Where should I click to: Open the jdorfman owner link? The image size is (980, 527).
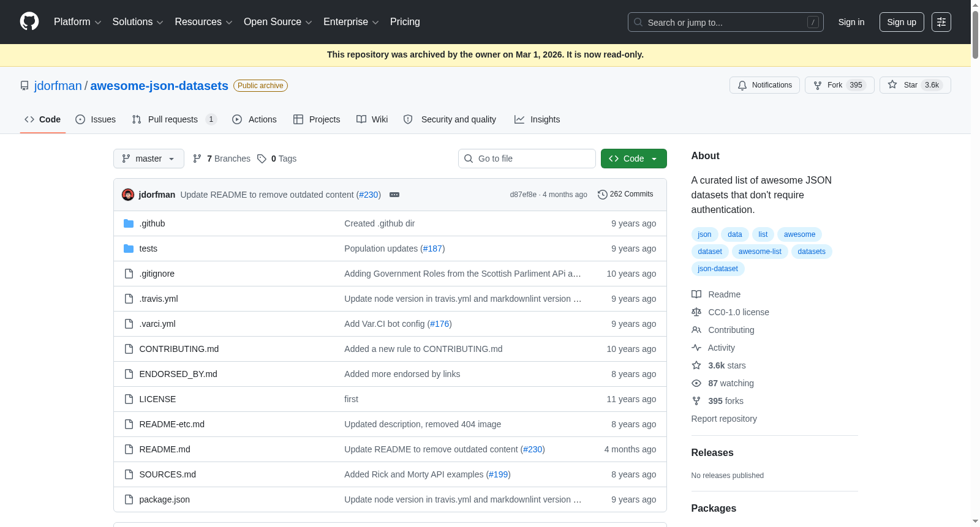pos(58,86)
